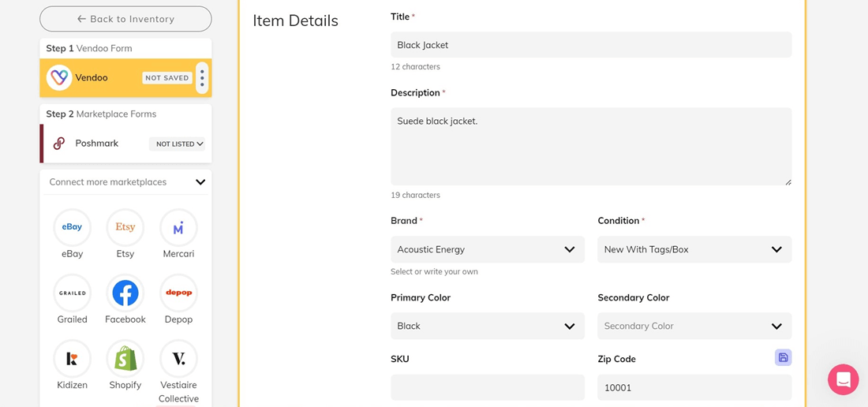The image size is (868, 407).
Task: Click the eBay marketplace icon
Action: 72,228
